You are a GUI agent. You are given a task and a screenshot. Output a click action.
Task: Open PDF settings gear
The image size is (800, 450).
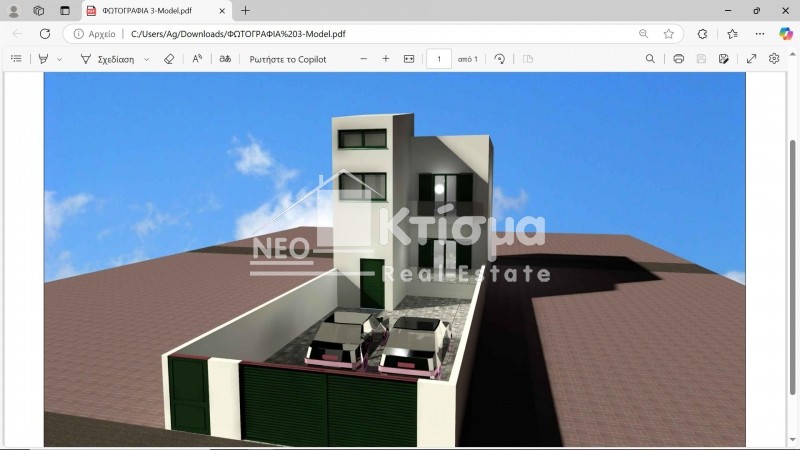774,59
